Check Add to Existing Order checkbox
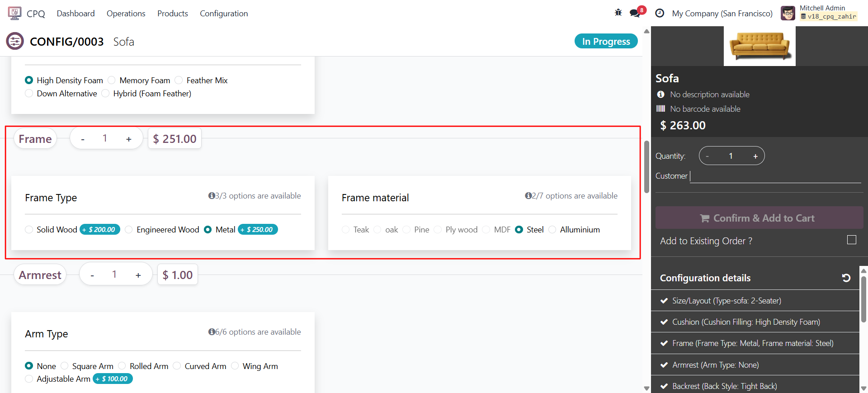This screenshot has height=393, width=868. click(x=851, y=240)
